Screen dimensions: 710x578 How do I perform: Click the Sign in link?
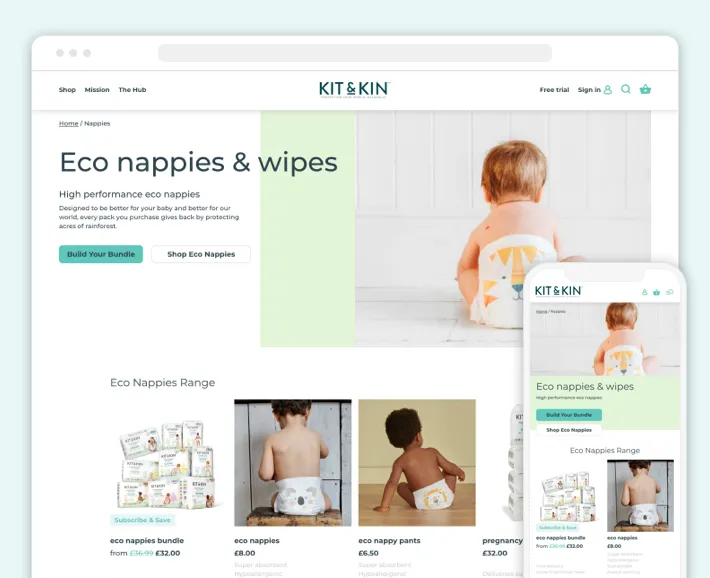(589, 90)
